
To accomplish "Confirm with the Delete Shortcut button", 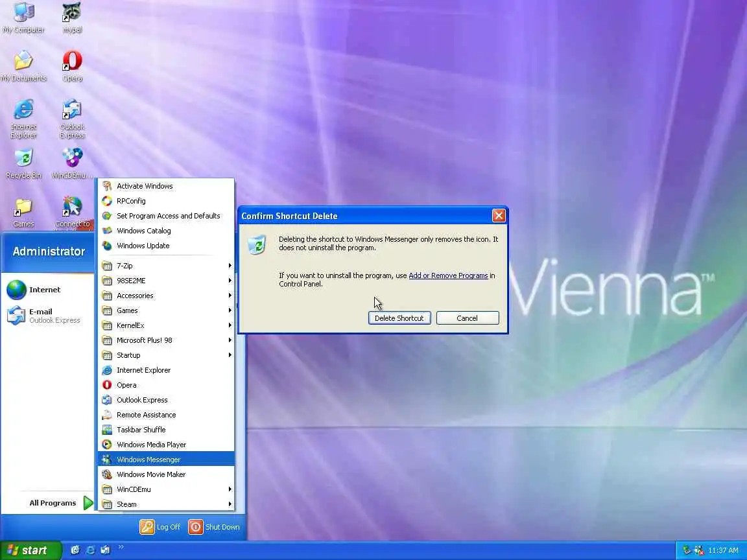I will click(399, 318).
